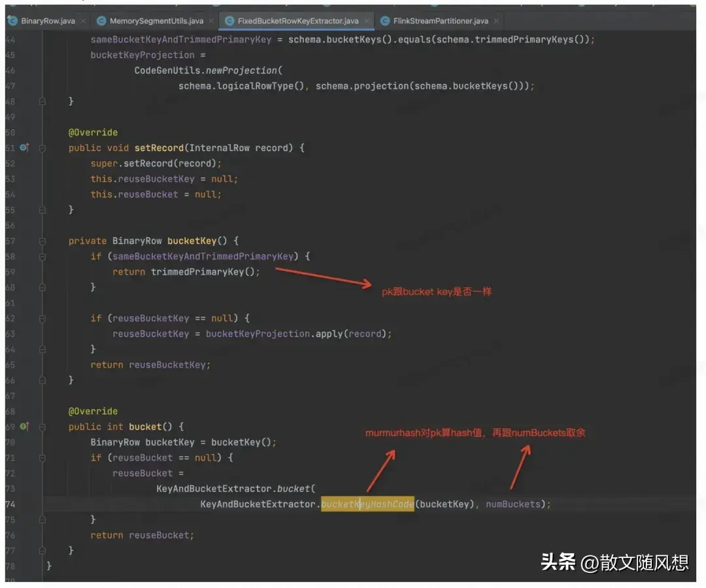Click the 'private BinaryRow bucketKey()' method name
The width and height of the screenshot is (706, 588).
192,241
